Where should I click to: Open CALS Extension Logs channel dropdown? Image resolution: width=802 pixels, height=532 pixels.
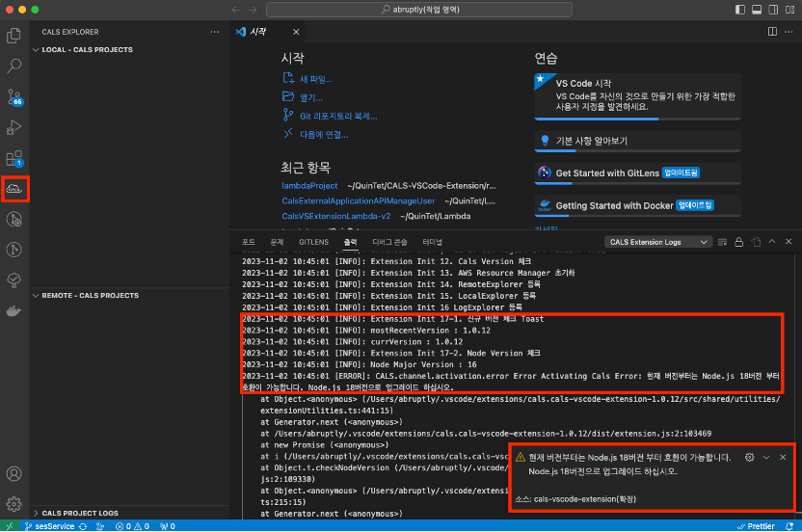(x=658, y=242)
